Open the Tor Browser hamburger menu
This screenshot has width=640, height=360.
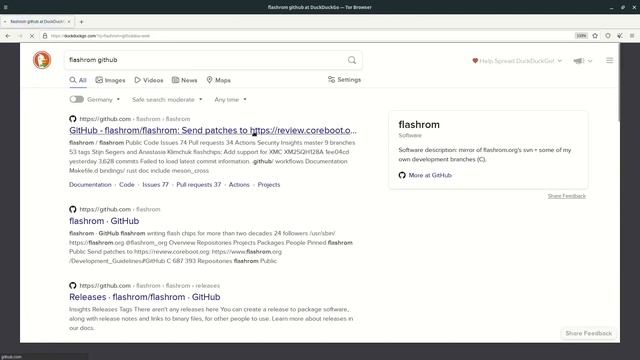click(x=632, y=36)
